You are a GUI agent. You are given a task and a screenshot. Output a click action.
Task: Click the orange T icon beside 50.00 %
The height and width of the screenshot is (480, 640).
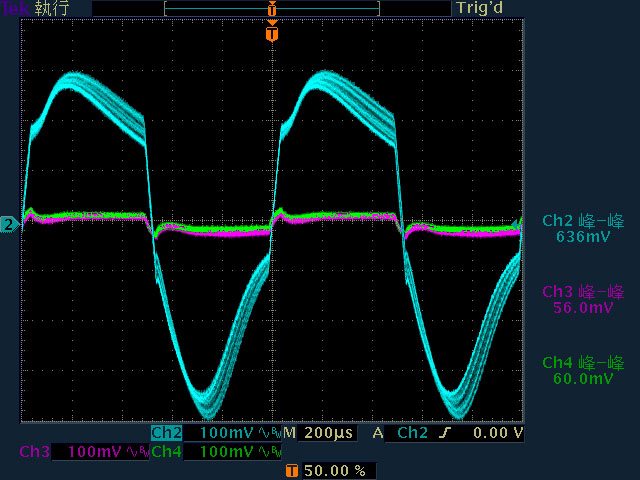point(291,469)
